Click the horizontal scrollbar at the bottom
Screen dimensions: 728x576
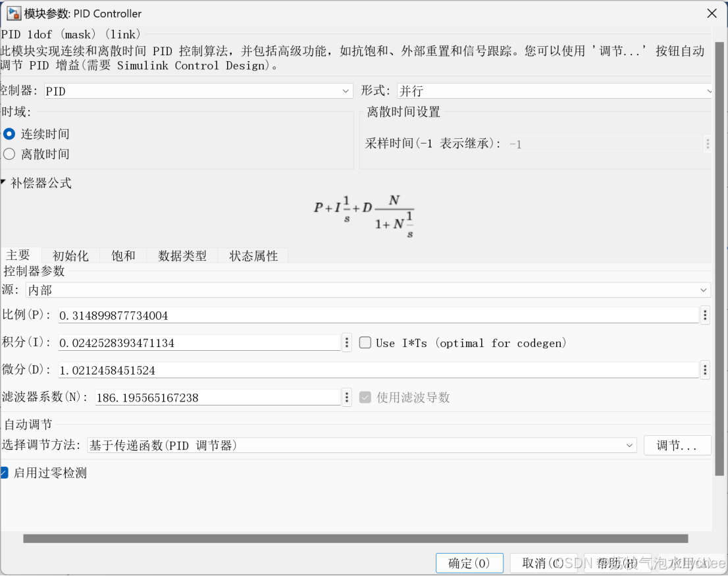[x=355, y=538]
